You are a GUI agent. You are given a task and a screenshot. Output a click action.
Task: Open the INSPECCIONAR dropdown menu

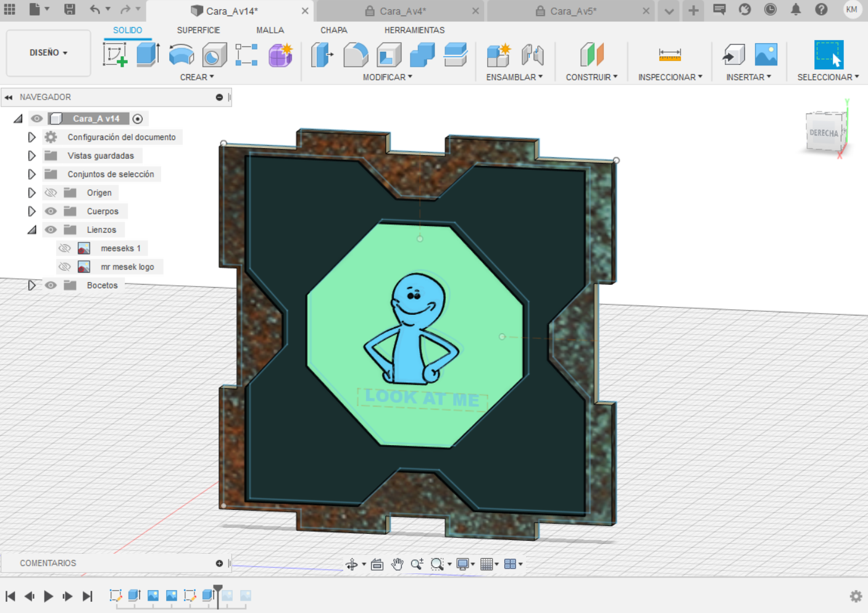click(670, 77)
